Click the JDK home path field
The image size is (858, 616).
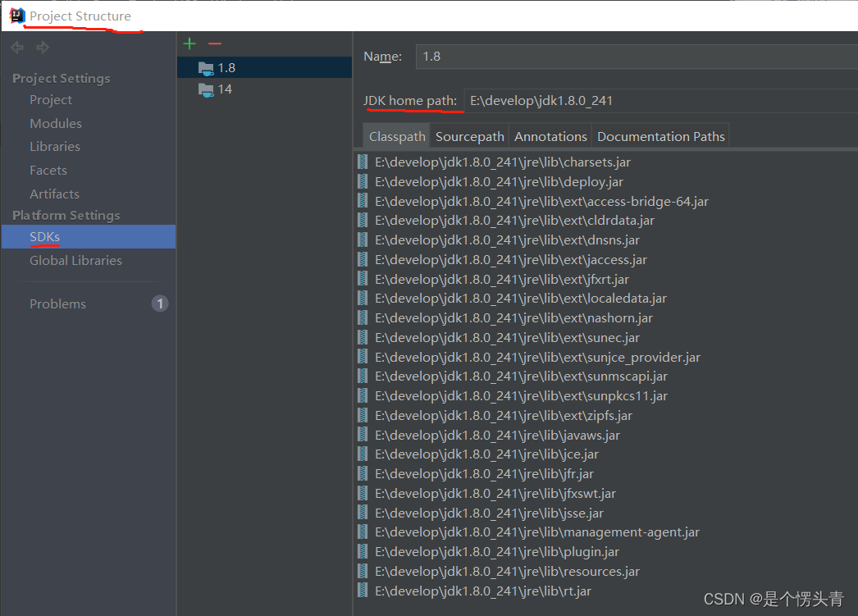point(661,101)
